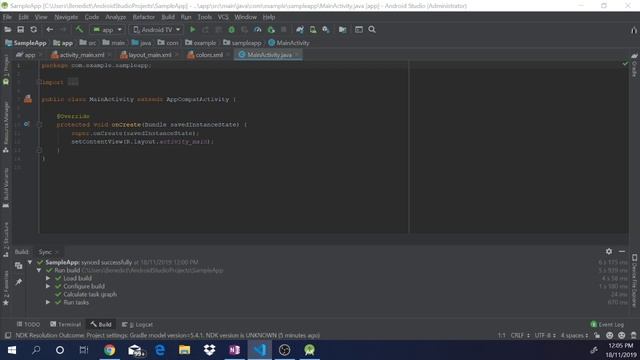The width and height of the screenshot is (640, 360).
Task: Close the MainActivity.java tab
Action: tap(297, 55)
